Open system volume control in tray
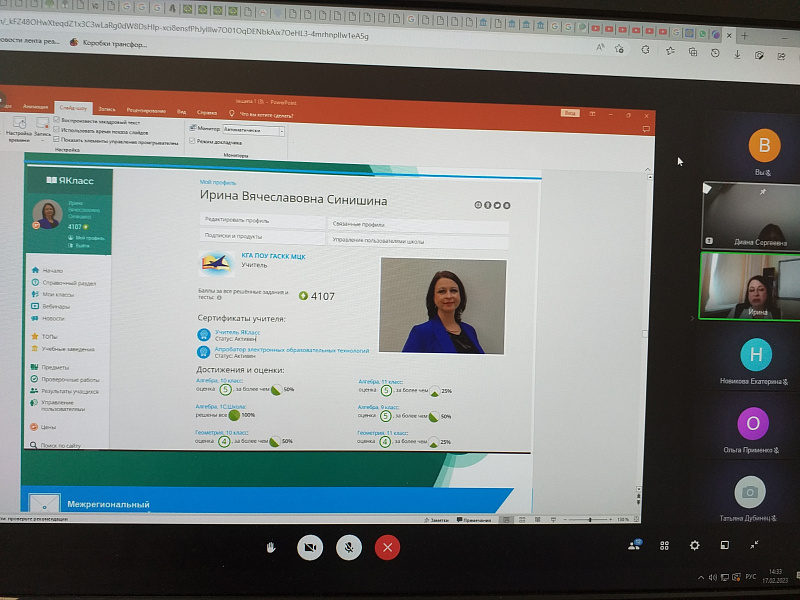 [x=712, y=578]
